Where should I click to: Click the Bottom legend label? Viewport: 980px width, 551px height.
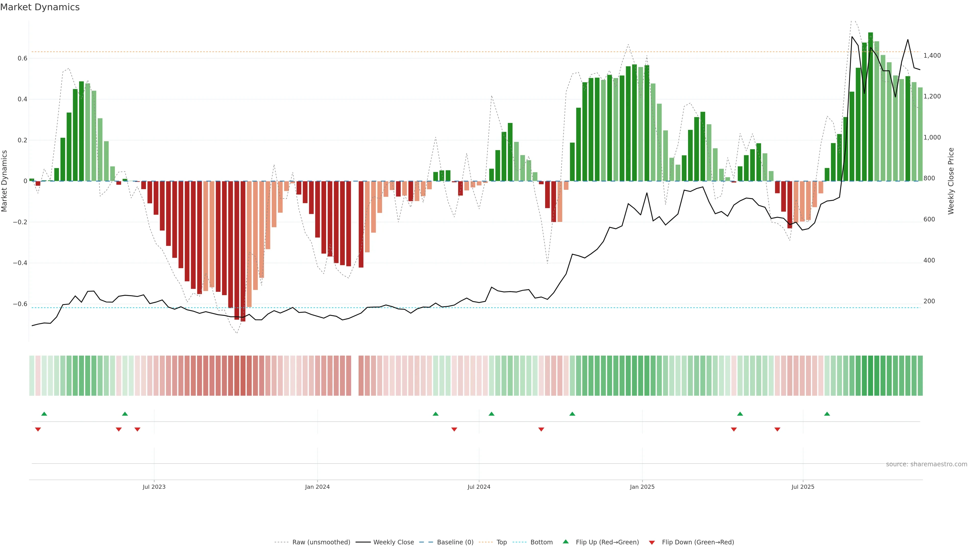(541, 542)
